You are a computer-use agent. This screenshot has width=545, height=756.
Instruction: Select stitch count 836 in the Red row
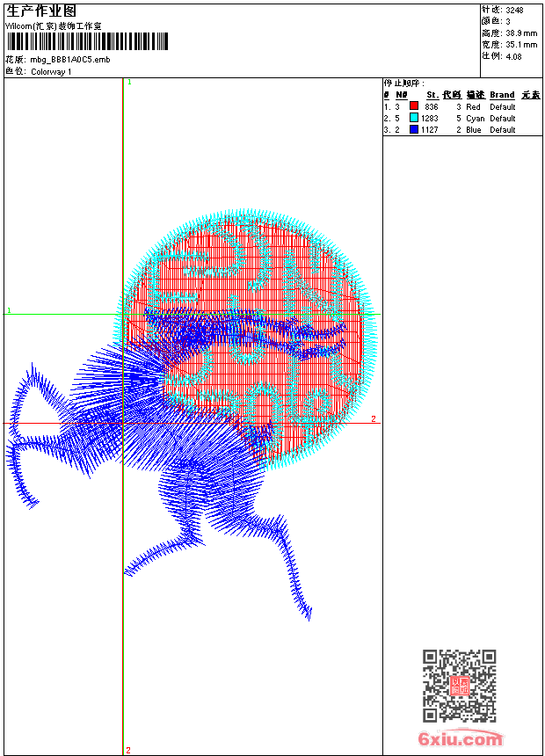pos(432,107)
